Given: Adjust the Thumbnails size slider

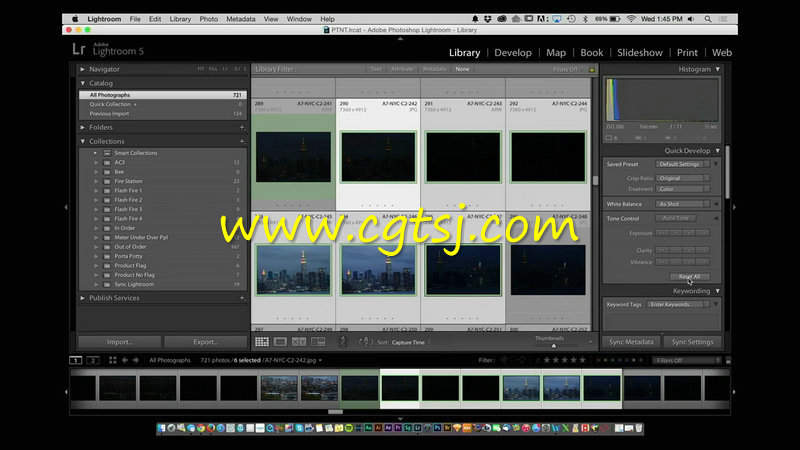Looking at the screenshot, I should pos(554,345).
